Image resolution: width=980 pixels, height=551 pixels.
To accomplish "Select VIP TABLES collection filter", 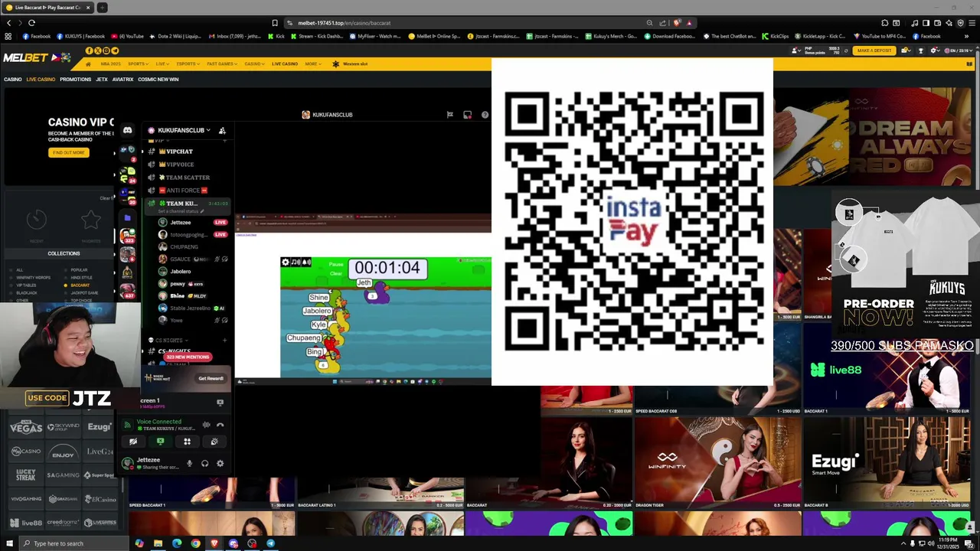I will coord(26,285).
